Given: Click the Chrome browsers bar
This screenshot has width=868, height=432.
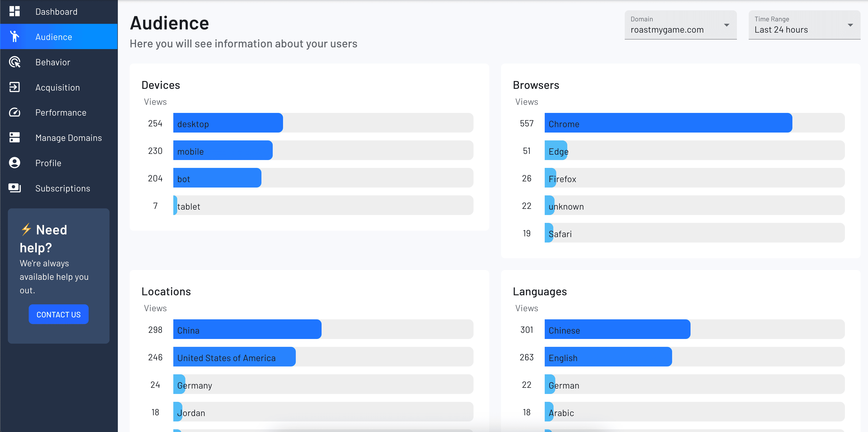Looking at the screenshot, I should pos(668,123).
